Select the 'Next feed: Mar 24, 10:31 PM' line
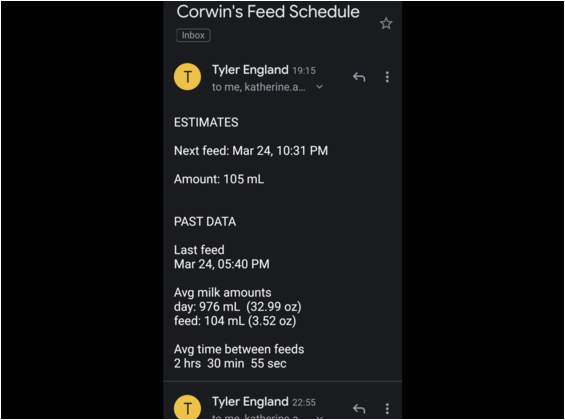The image size is (565, 420). tap(251, 151)
